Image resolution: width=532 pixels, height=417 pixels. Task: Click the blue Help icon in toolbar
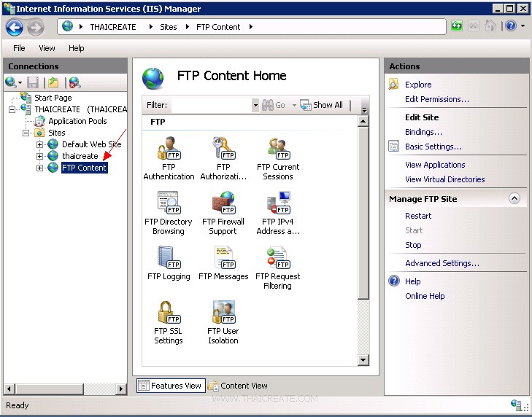pyautogui.click(x=511, y=26)
